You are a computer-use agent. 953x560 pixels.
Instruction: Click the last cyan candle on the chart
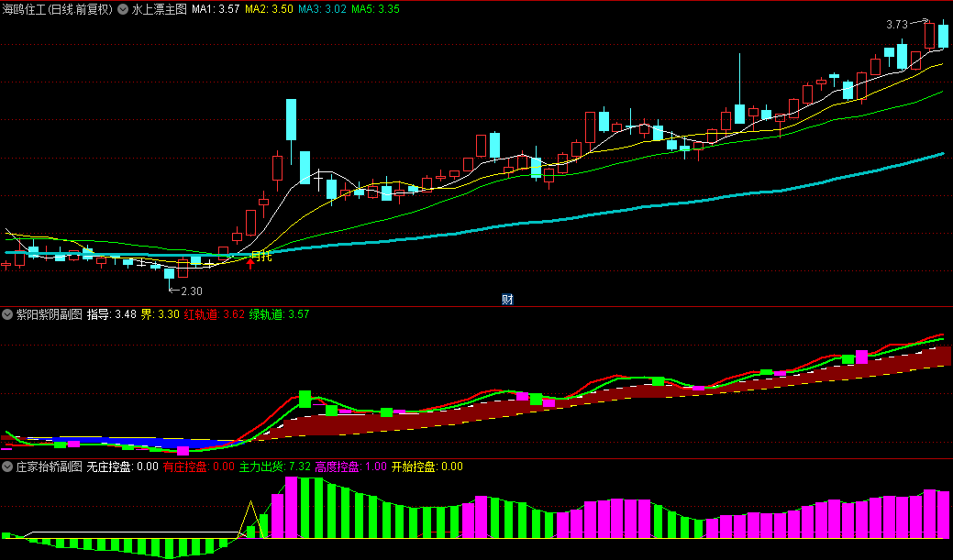pos(943,35)
